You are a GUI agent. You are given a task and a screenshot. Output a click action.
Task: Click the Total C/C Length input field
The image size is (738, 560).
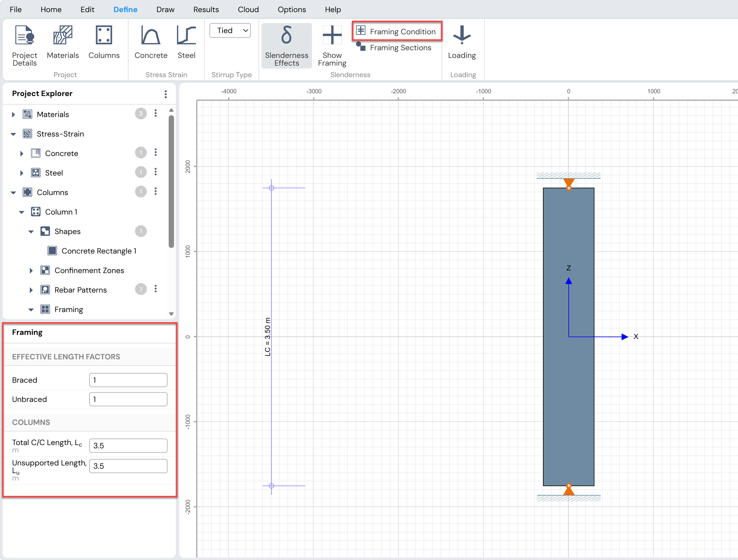tap(128, 446)
